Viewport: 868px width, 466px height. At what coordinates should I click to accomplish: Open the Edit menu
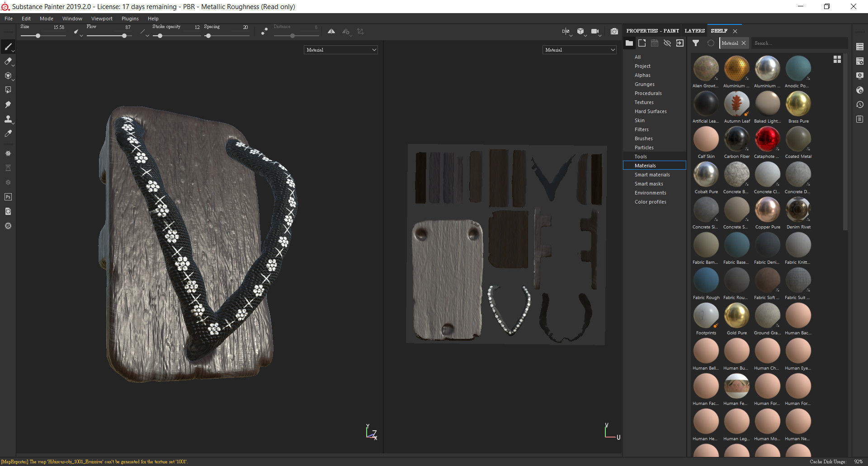coord(26,19)
